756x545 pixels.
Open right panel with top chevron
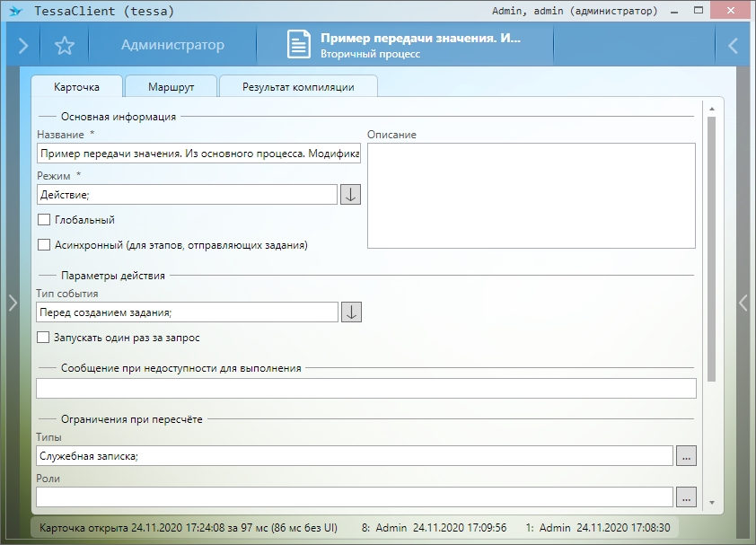pos(734,46)
